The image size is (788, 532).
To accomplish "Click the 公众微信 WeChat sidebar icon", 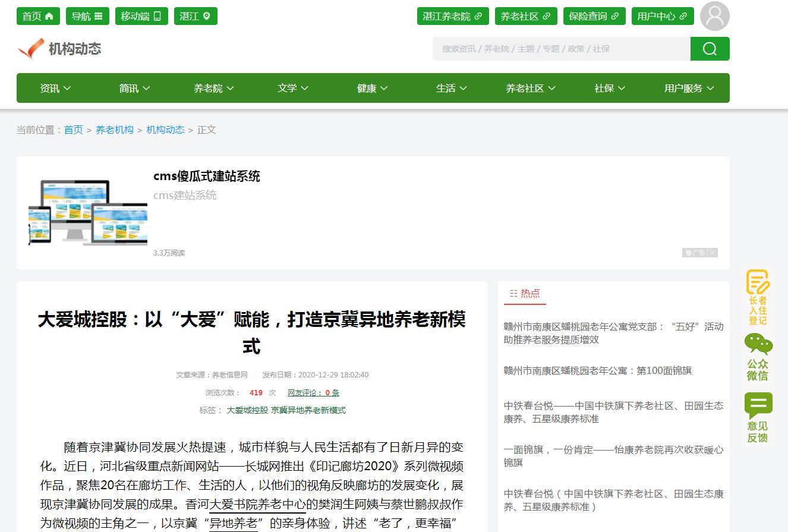I will pyautogui.click(x=758, y=357).
